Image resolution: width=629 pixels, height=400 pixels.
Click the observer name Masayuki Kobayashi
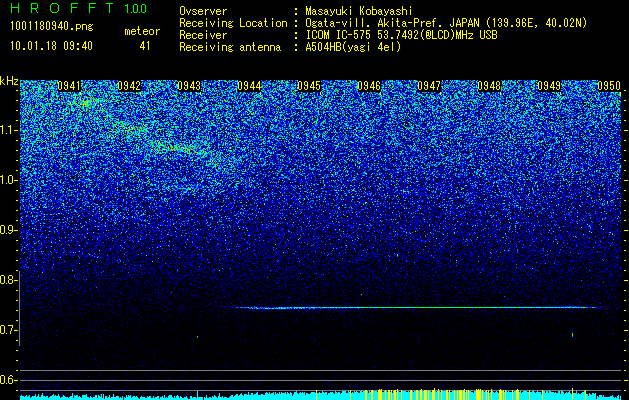pyautogui.click(x=359, y=12)
